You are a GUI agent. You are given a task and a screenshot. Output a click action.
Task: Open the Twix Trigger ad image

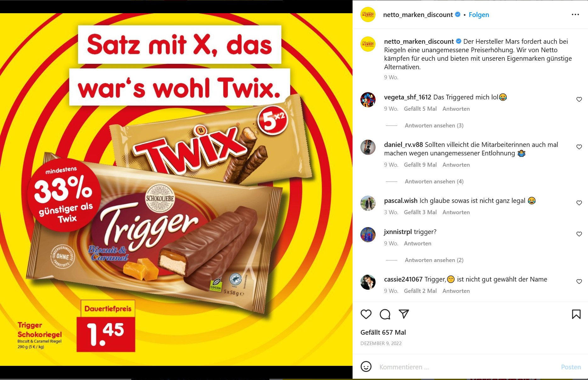coord(176,189)
